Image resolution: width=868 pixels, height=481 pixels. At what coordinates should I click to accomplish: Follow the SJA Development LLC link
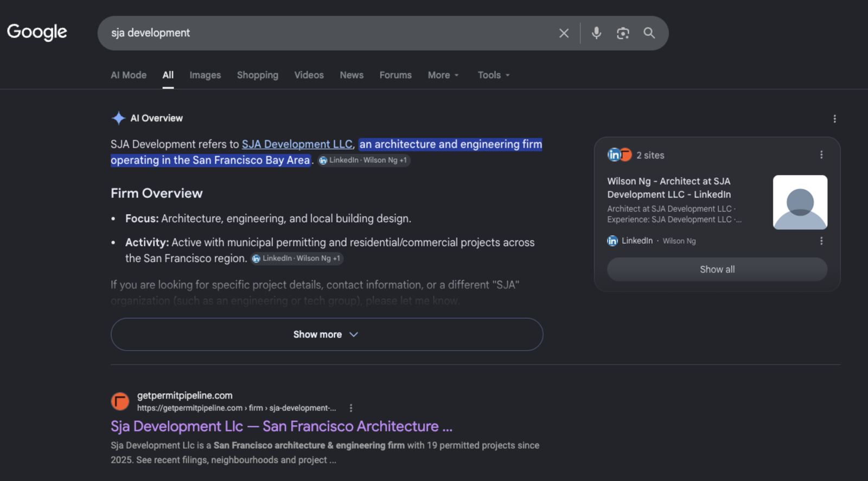[x=297, y=144]
